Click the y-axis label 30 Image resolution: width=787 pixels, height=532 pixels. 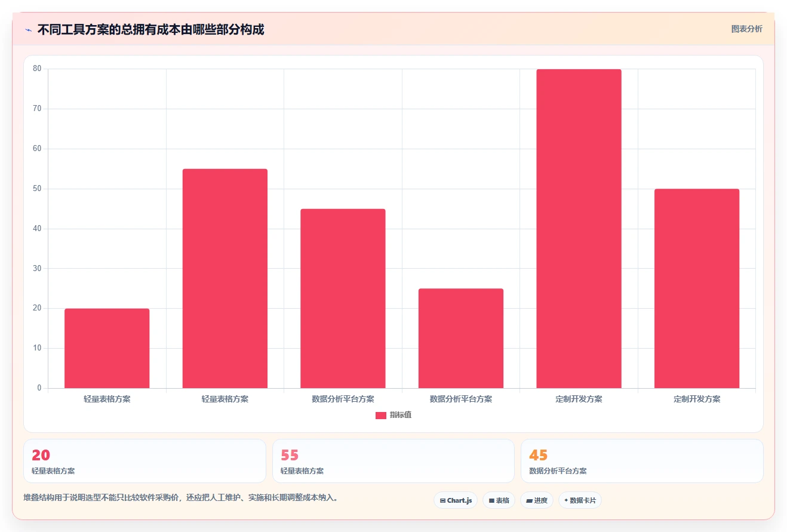[37, 269]
